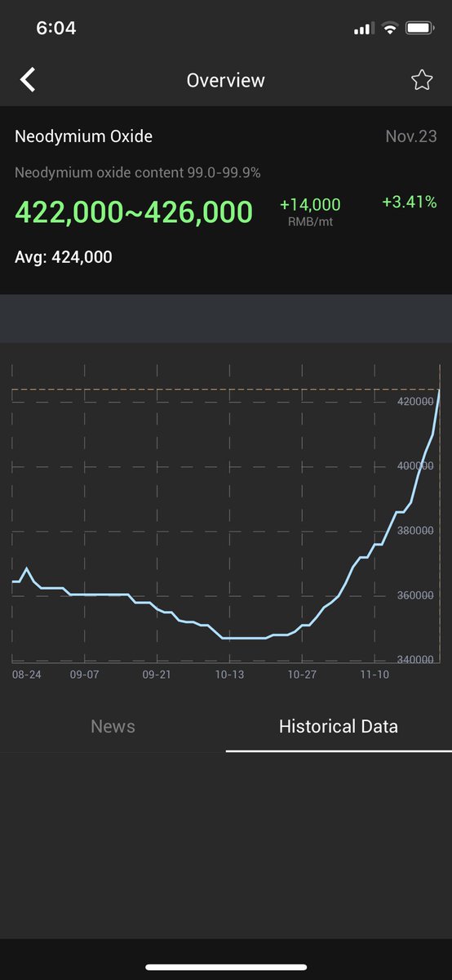The image size is (452, 980).
Task: Tap the Avg: 424,000 label
Action: point(64,257)
